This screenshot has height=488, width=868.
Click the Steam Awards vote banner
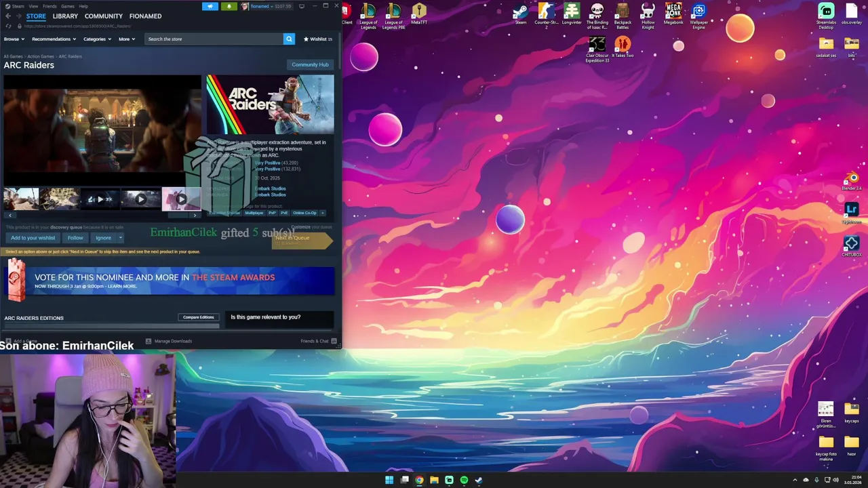[169, 281]
